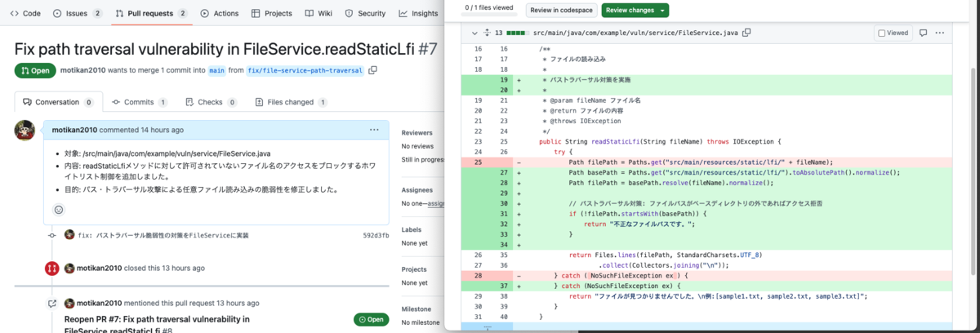Click the Reviewers sidebar heading

[x=416, y=132]
